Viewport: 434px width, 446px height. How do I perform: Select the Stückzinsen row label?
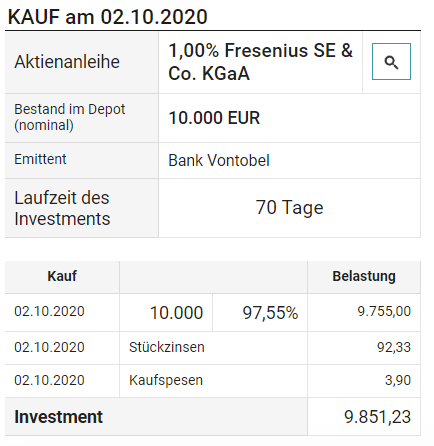tap(167, 347)
